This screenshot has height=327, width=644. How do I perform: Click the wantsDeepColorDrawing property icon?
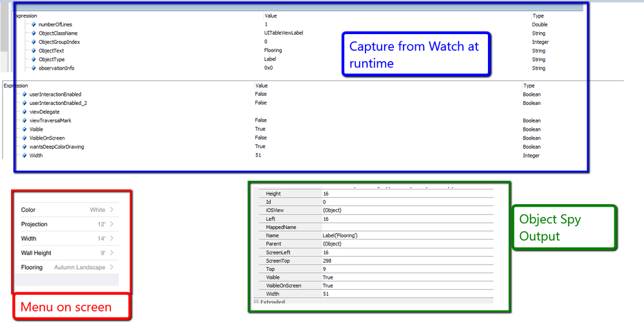pyautogui.click(x=24, y=147)
